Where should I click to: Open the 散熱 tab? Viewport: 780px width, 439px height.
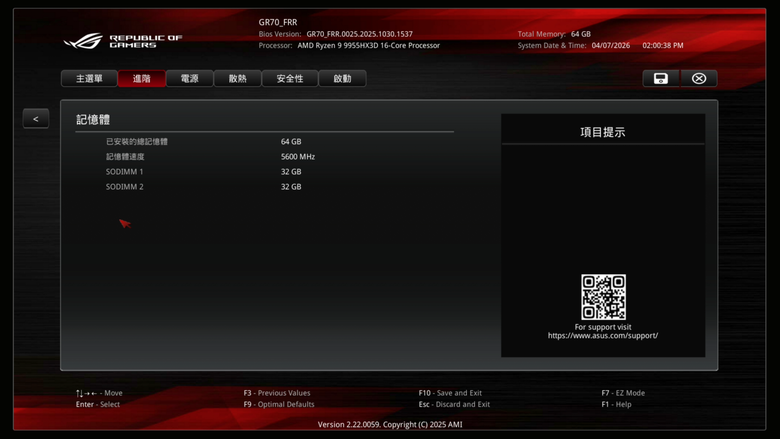click(237, 79)
